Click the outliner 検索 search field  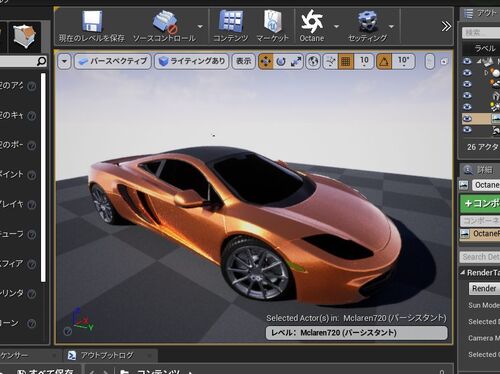coord(481,33)
